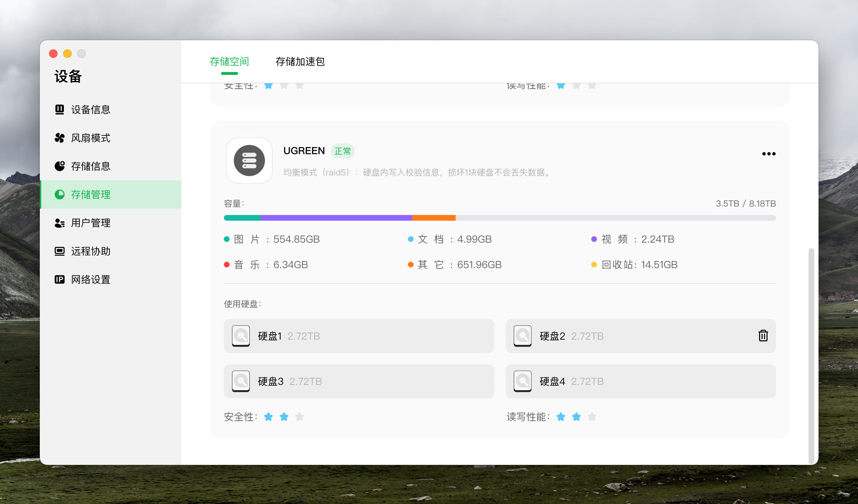Click the 存储信息 pie chart icon
This screenshot has width=858, height=504.
point(60,166)
